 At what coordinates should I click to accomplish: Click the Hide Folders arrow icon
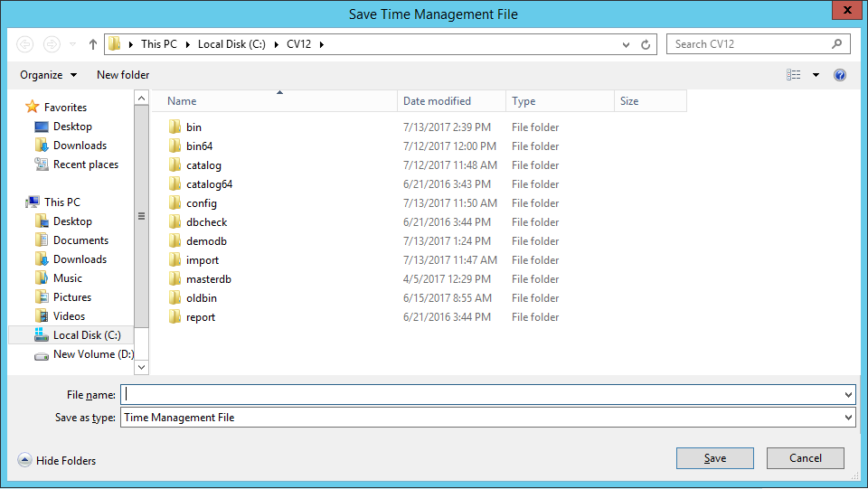click(24, 460)
